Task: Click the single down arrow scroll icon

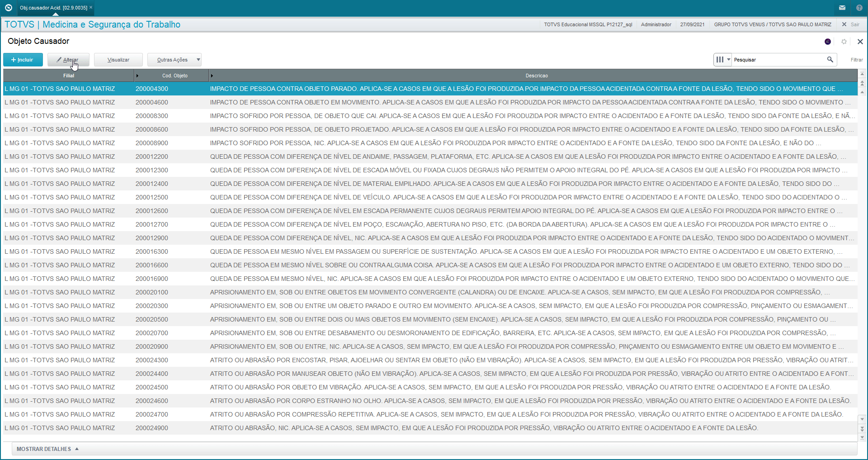Action: (x=862, y=419)
